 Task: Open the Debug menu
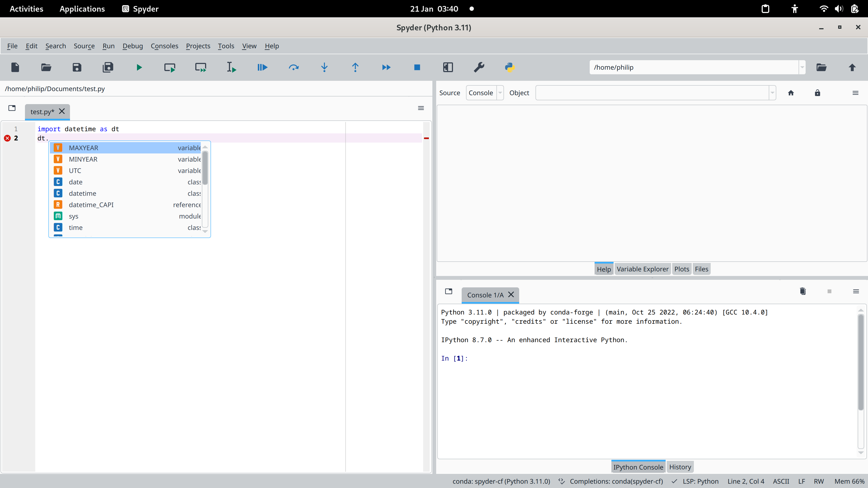[x=132, y=46]
